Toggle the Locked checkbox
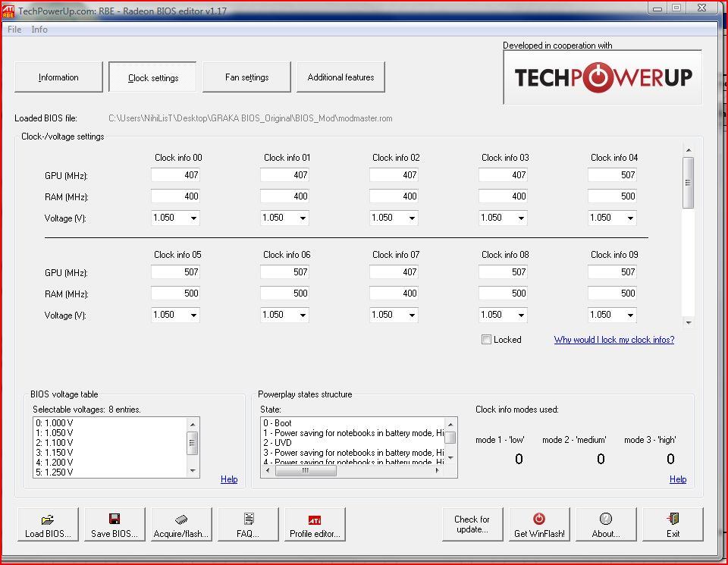728x565 pixels. [486, 339]
